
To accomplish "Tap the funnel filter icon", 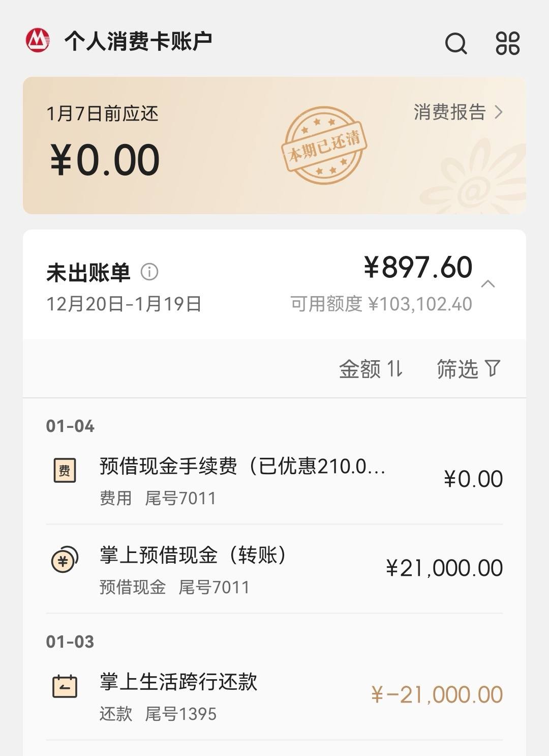I will [x=493, y=368].
